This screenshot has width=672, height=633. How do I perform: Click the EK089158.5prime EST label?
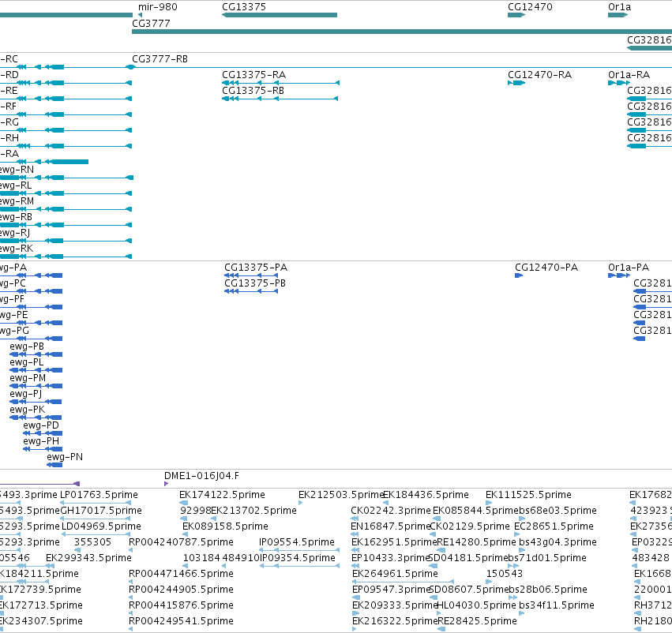[x=225, y=526]
